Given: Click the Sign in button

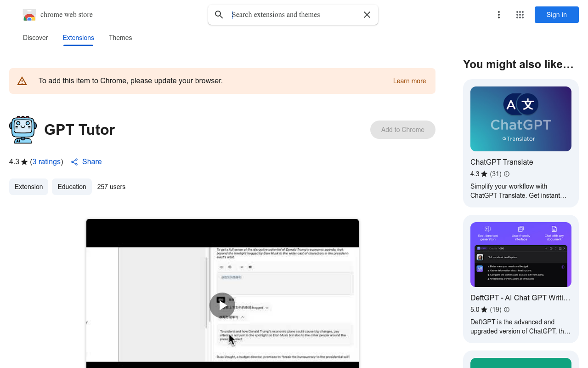Looking at the screenshot, I should point(557,15).
